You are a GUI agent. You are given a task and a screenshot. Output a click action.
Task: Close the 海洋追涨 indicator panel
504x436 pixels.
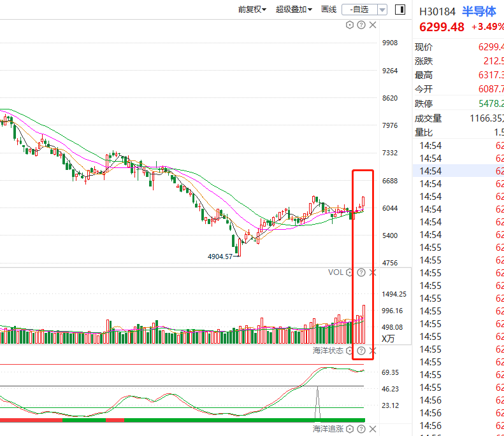(x=373, y=429)
